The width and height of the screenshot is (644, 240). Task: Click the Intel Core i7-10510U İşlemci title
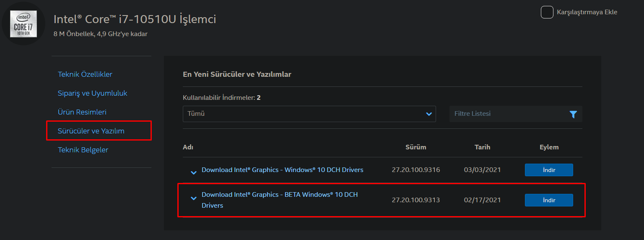(135, 19)
